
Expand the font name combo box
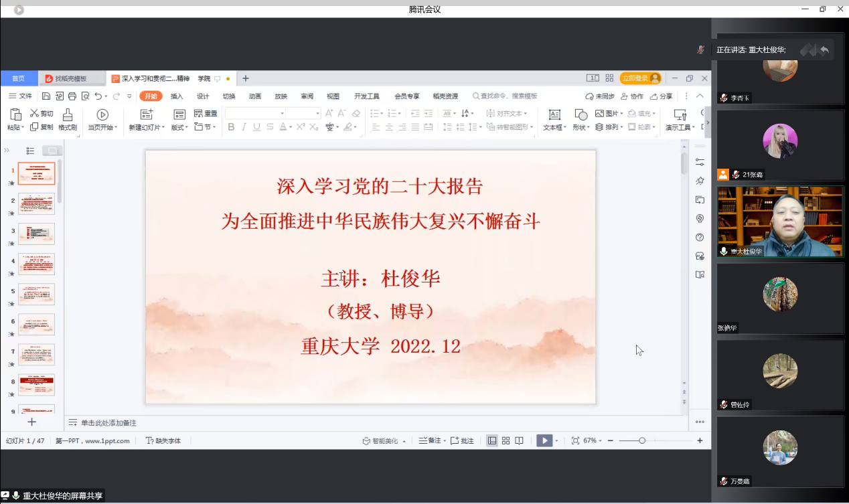coord(283,114)
